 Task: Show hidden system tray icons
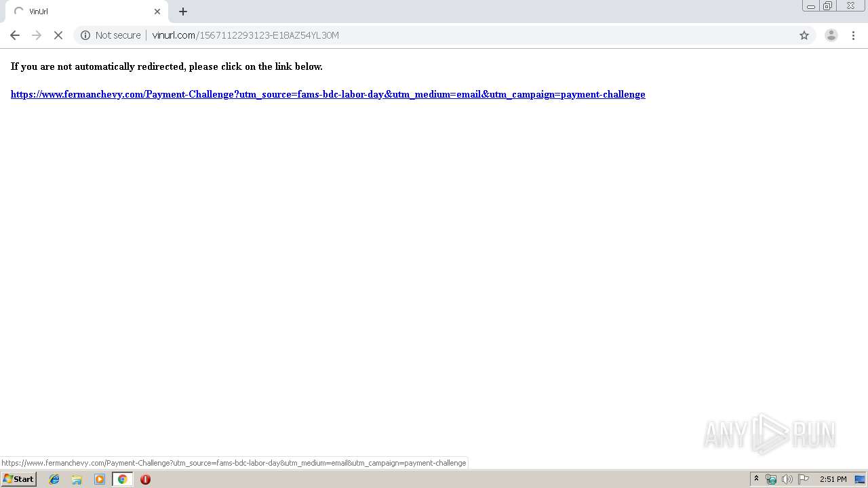pos(757,479)
